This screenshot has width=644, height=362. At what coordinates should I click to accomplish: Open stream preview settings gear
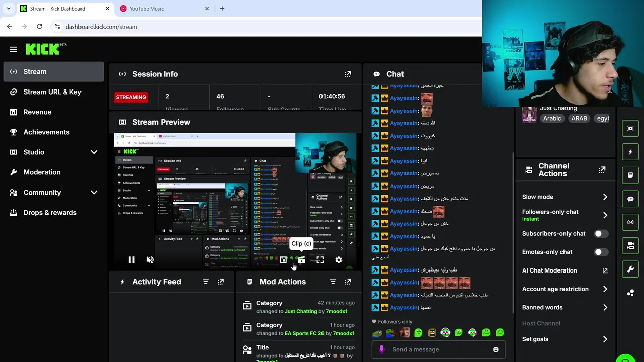tap(339, 260)
